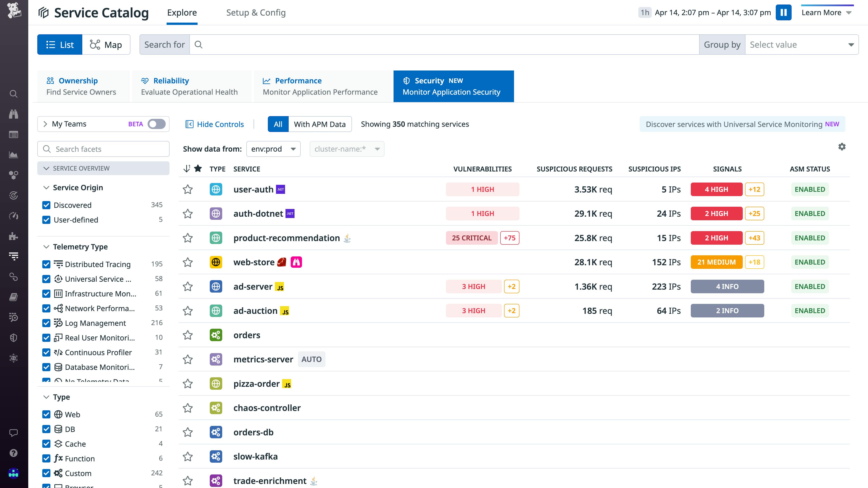Open table settings gear icon
The image size is (868, 488).
pyautogui.click(x=842, y=147)
